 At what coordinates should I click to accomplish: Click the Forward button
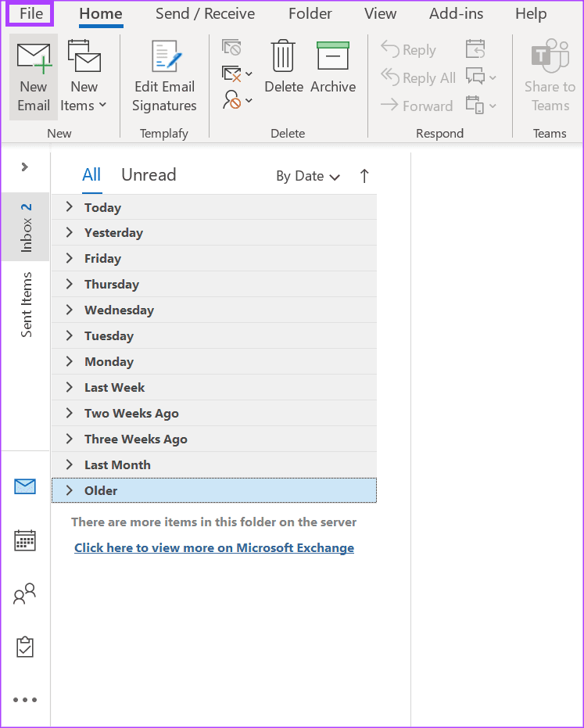pos(417,106)
